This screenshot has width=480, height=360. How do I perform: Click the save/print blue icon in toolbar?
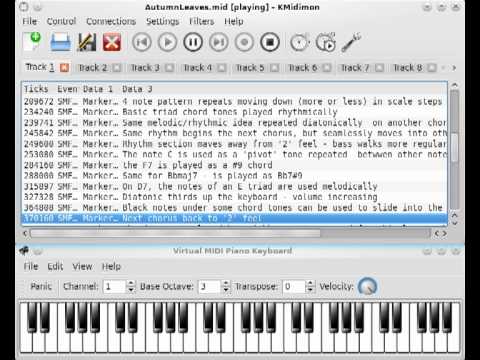[x=60, y=42]
